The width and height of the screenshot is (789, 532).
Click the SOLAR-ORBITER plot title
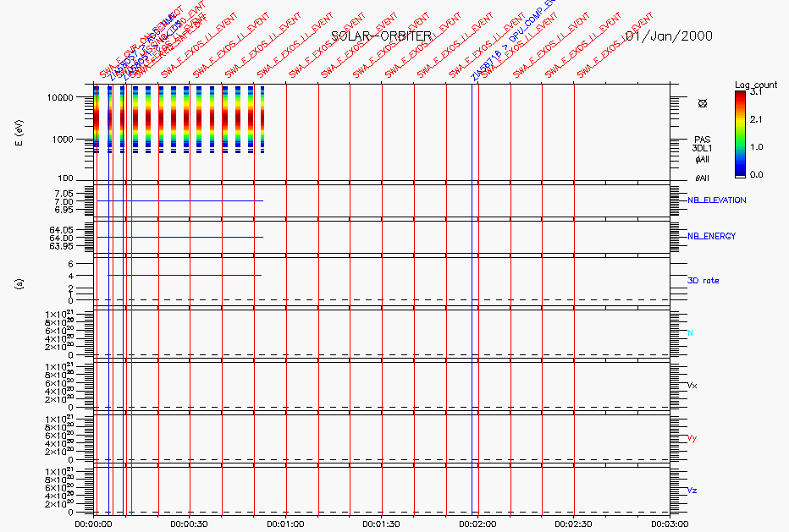pos(382,36)
